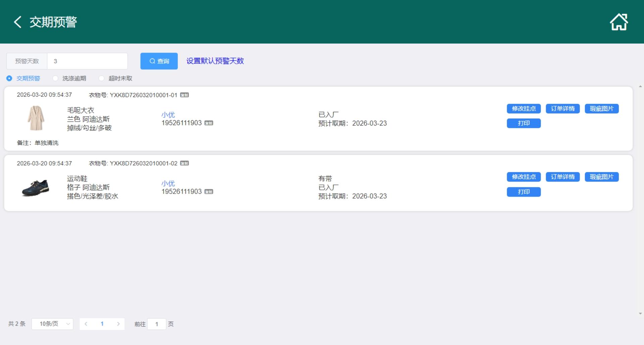
Task: Open the sneakers thumbnail image
Action: 36,188
